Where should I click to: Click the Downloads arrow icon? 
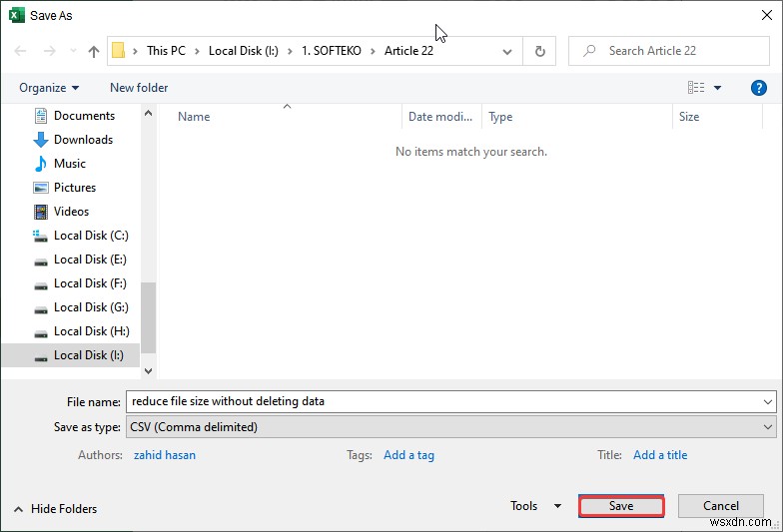tap(40, 140)
